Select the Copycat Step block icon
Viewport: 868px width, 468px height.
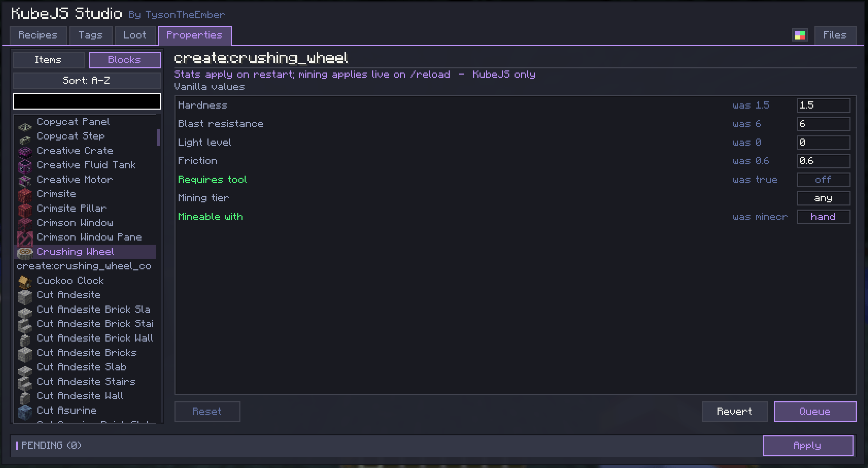[x=25, y=139]
